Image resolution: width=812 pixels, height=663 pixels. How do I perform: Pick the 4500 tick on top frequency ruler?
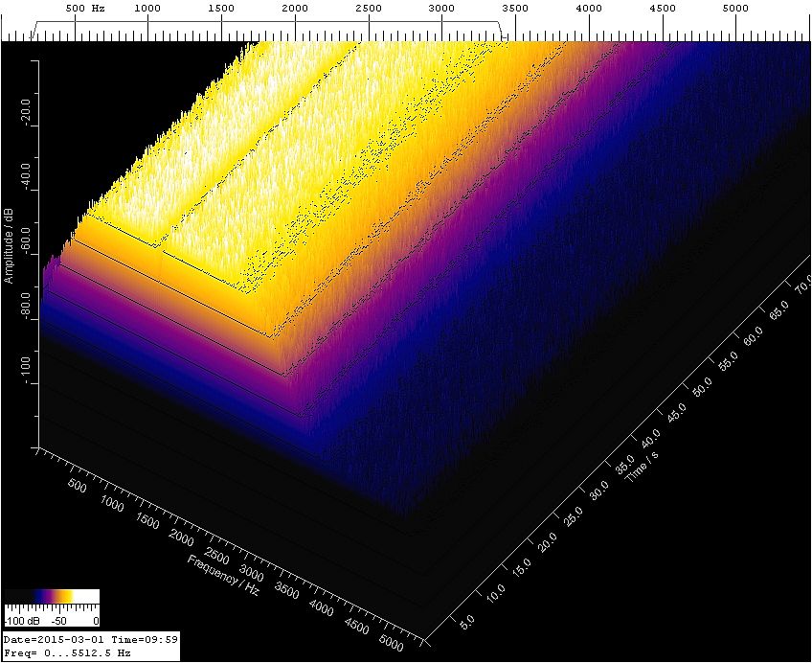click(663, 9)
